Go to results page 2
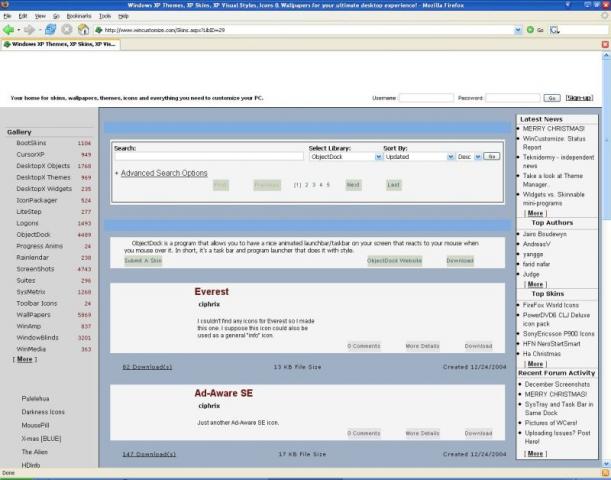 [x=307, y=185]
